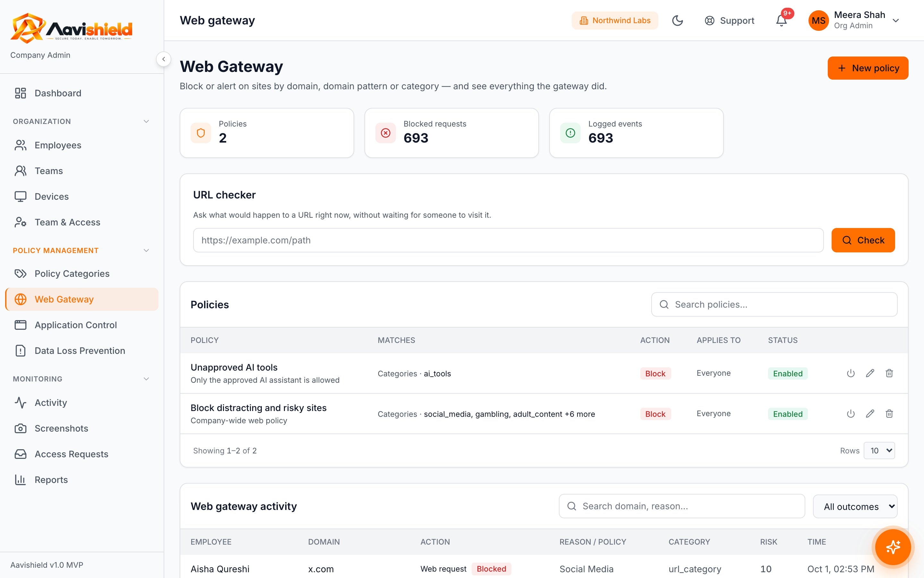Navigate to Data Loss Prevention
Screen dimensions: 924x578
[x=82, y=351]
